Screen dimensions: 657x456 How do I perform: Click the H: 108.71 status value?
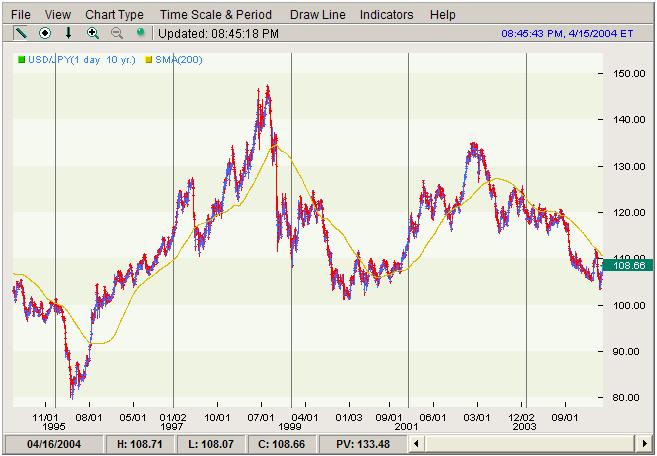click(140, 444)
